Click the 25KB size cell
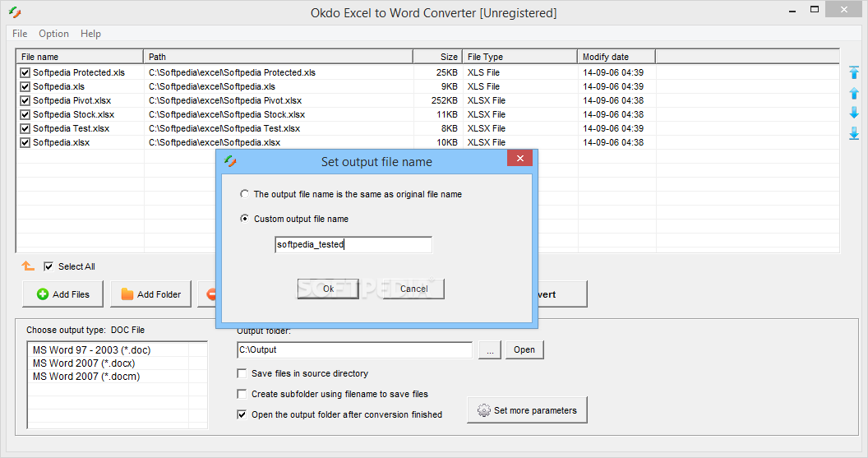Screen dimensions: 868x458 [446, 72]
